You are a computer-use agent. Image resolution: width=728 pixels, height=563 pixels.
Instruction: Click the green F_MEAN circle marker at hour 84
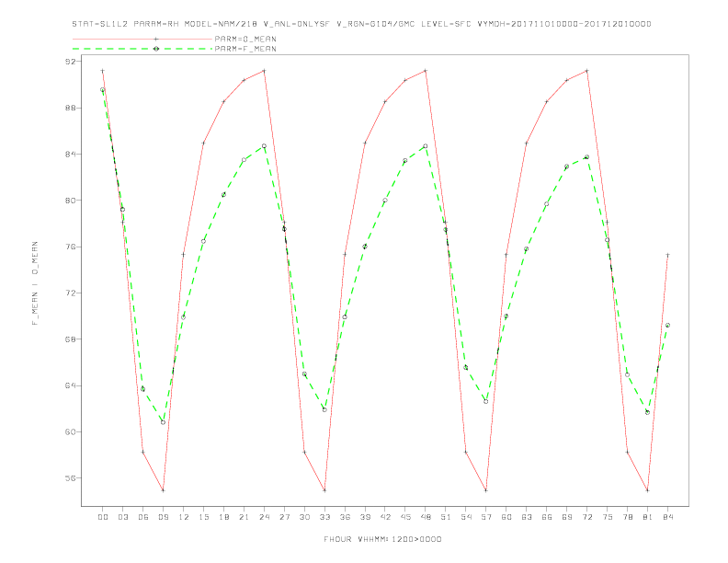click(667, 325)
